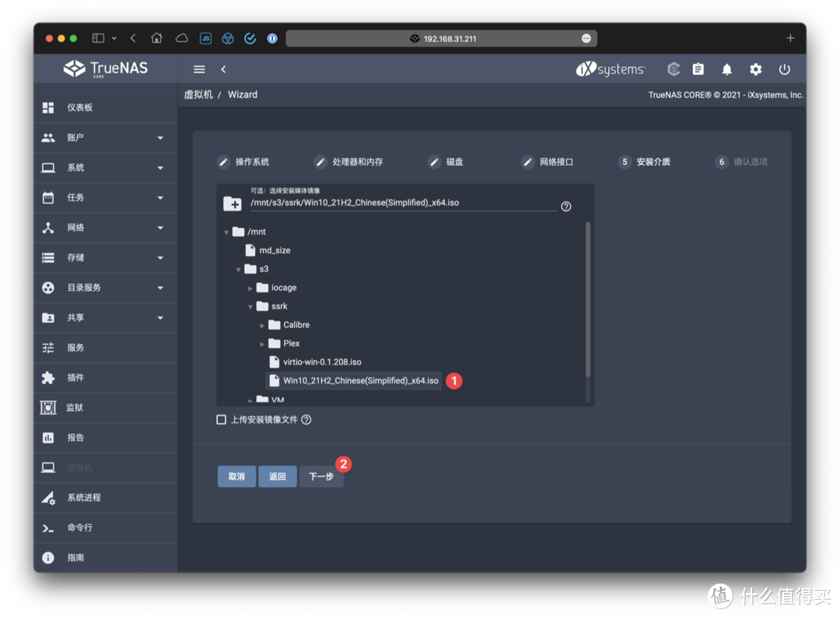Open the TrueCommand layered icon
The width and height of the screenshot is (840, 617).
(674, 69)
